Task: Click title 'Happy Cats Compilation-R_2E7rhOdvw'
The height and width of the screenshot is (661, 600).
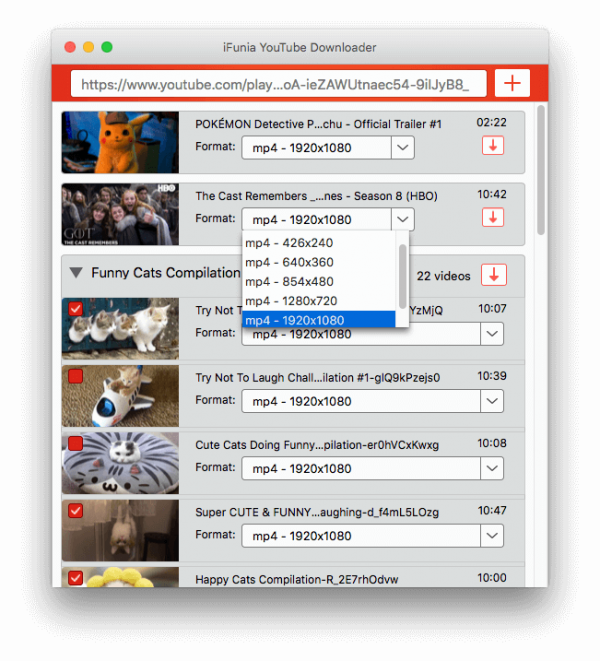Action: 296,580
